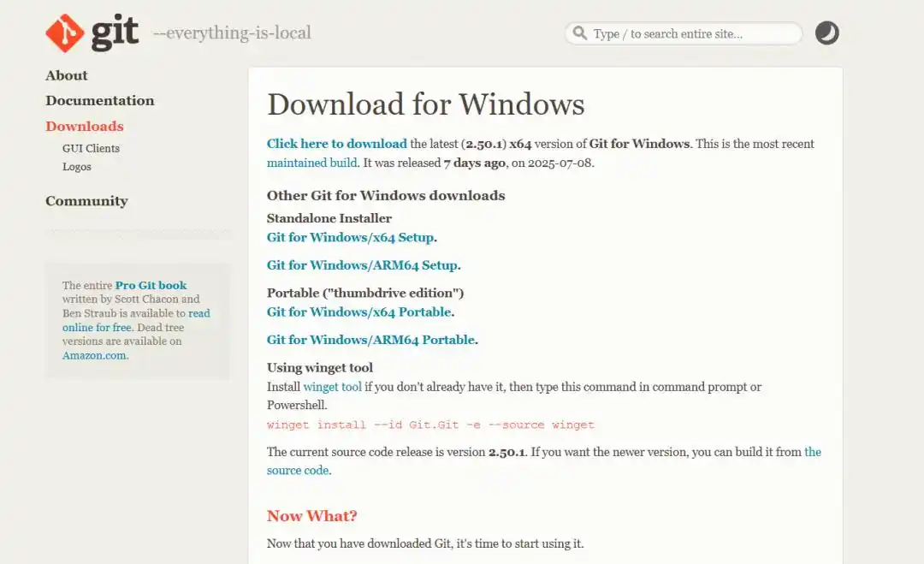Open the Downloads section
Screen dimensions: 924x564
tap(85, 126)
